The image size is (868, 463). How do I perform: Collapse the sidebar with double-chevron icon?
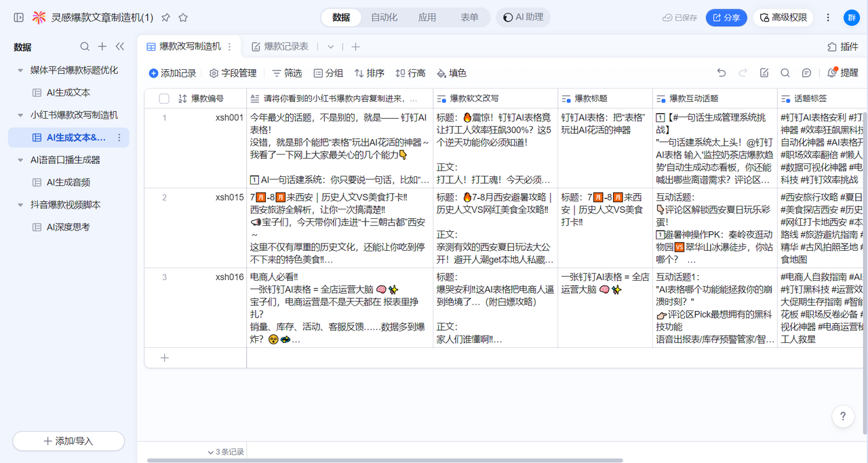[x=120, y=47]
